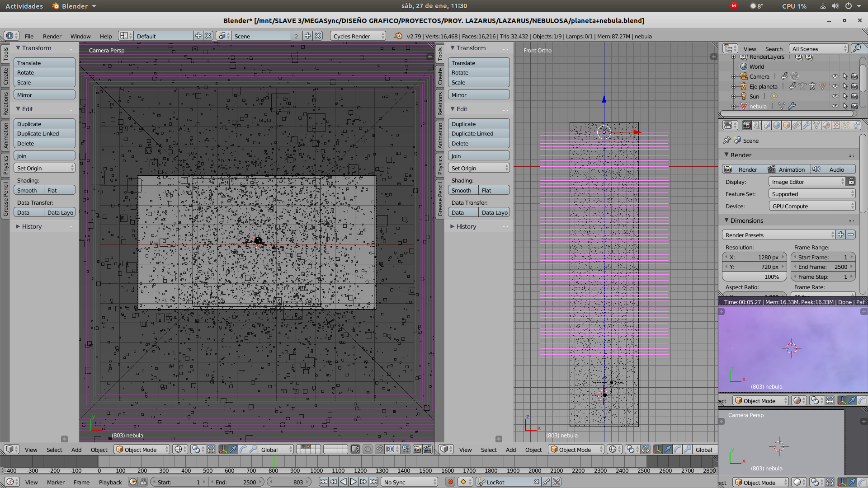Open the Modifiers properties tab wrench icon
The width and height of the screenshot is (868, 488).
tap(807, 125)
